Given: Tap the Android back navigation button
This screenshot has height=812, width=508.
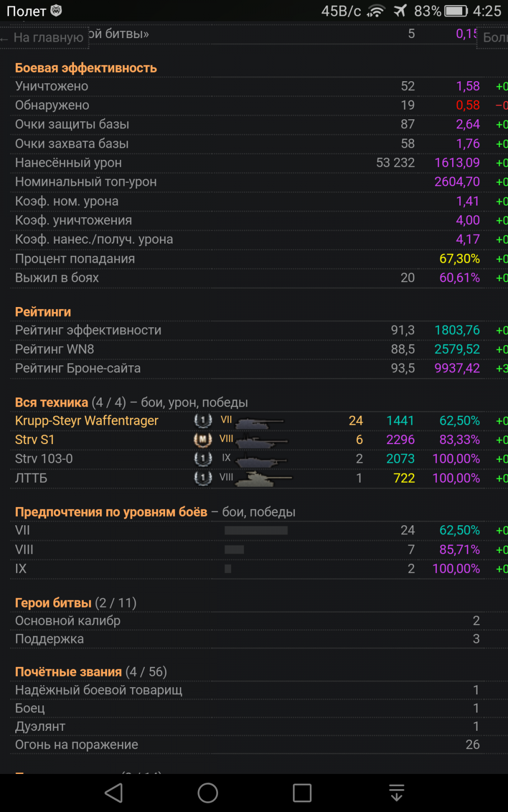Looking at the screenshot, I should tap(114, 793).
